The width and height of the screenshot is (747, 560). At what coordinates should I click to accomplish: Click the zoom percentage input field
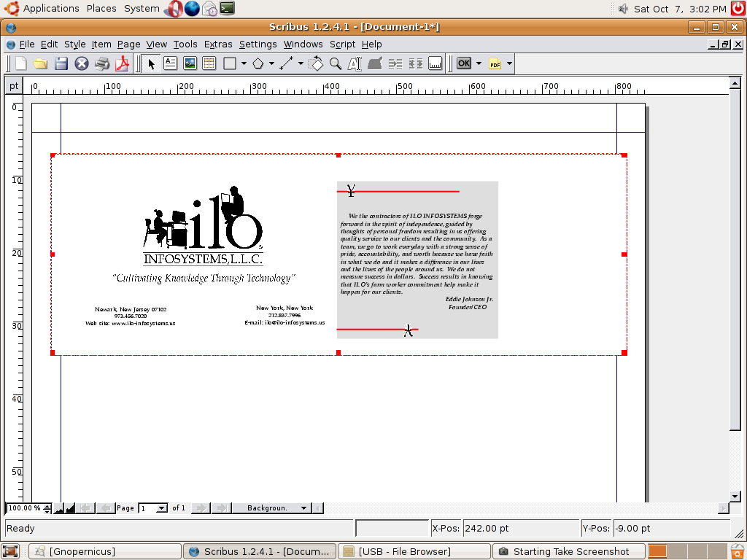pyautogui.click(x=24, y=508)
